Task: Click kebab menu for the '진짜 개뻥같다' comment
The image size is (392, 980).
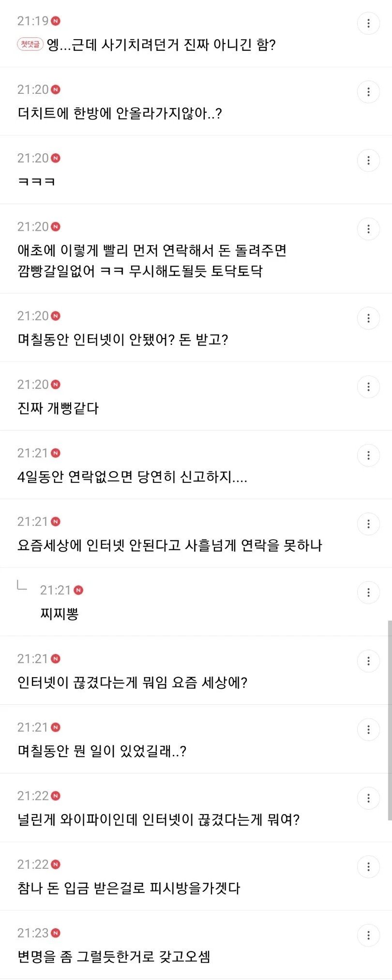Action: click(x=368, y=387)
